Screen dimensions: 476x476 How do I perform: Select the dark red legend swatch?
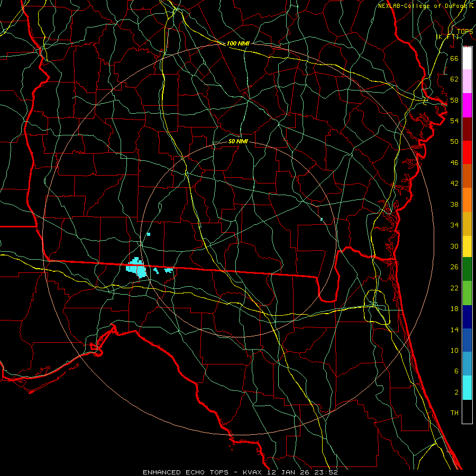[x=467, y=129]
